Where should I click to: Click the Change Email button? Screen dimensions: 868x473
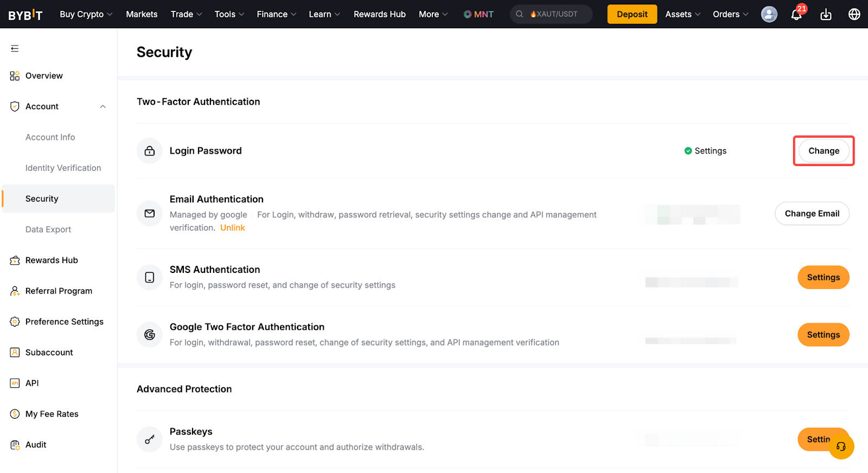click(812, 214)
